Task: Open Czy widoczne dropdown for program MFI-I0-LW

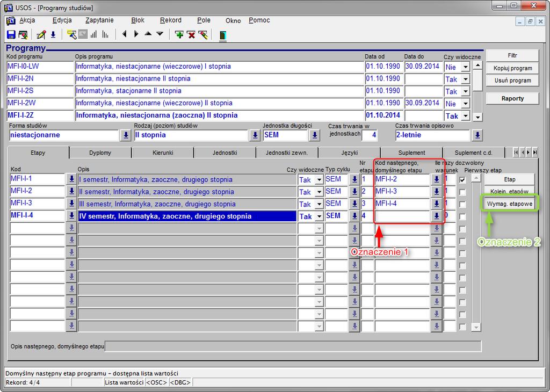Action: pyautogui.click(x=466, y=67)
